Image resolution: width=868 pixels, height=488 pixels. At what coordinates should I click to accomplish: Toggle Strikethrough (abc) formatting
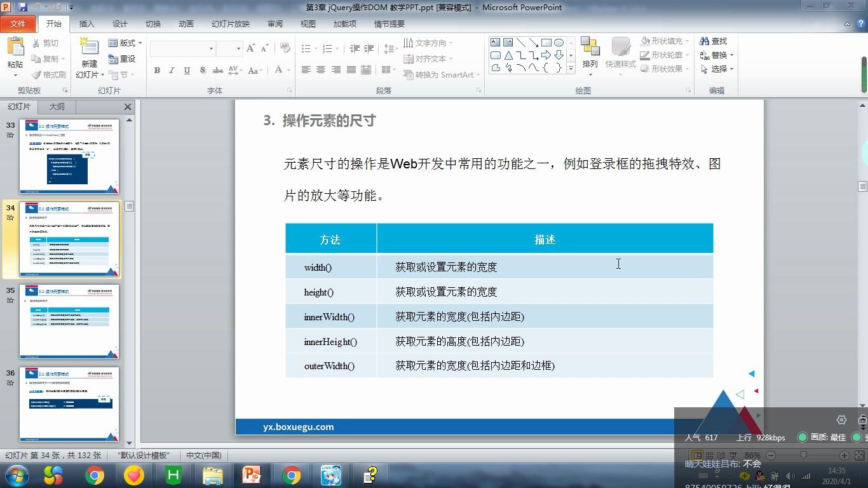tap(218, 71)
